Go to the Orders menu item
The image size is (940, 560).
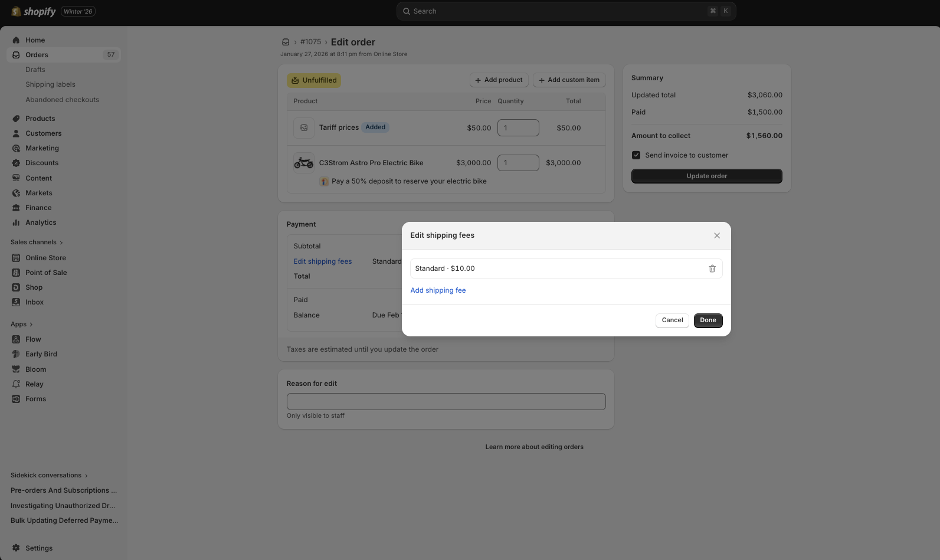click(x=64, y=55)
